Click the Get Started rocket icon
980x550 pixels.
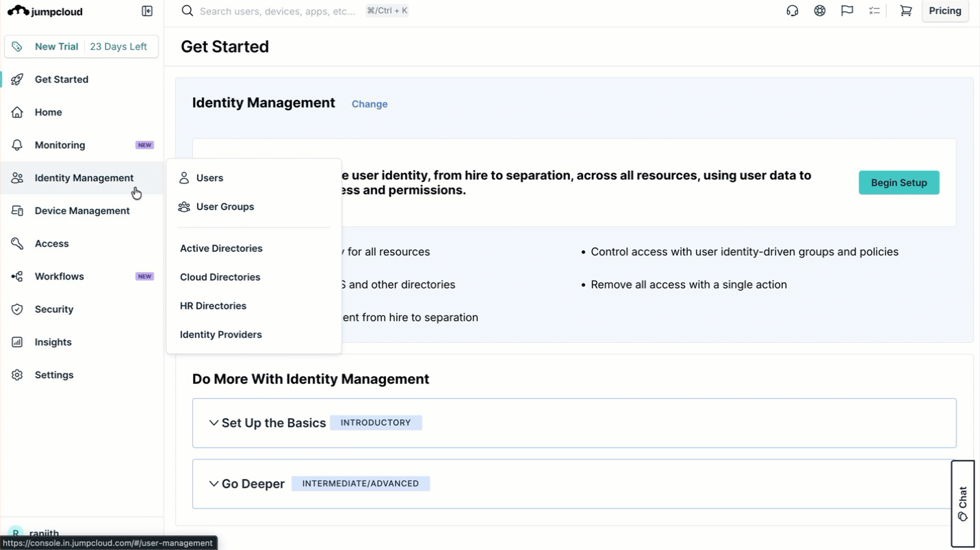[x=17, y=79]
